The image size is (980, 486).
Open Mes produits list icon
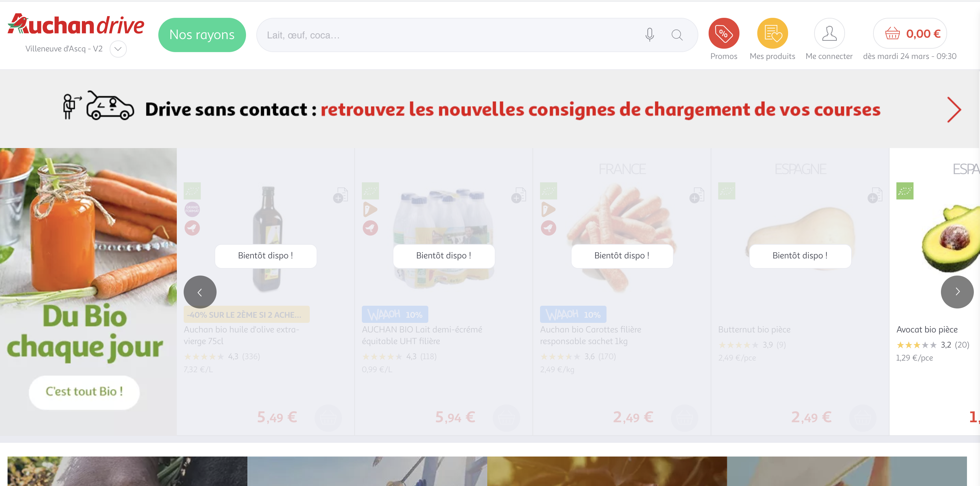[x=772, y=34]
